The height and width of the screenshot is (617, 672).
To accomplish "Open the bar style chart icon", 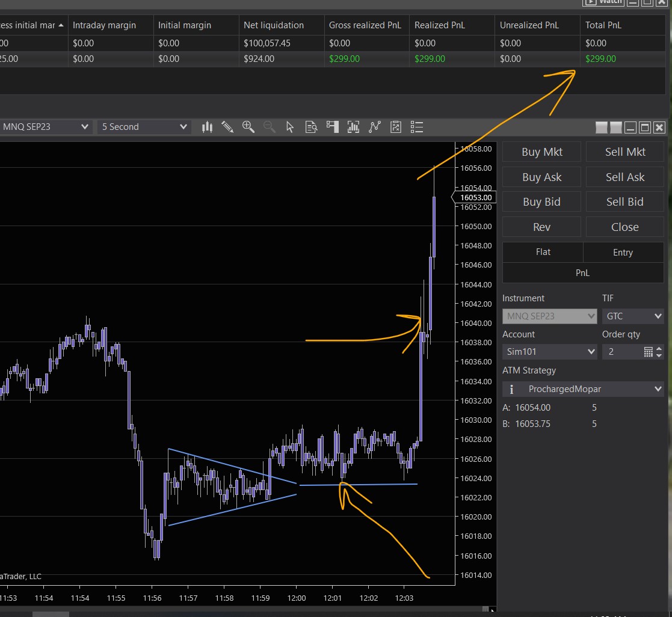I will [x=208, y=127].
